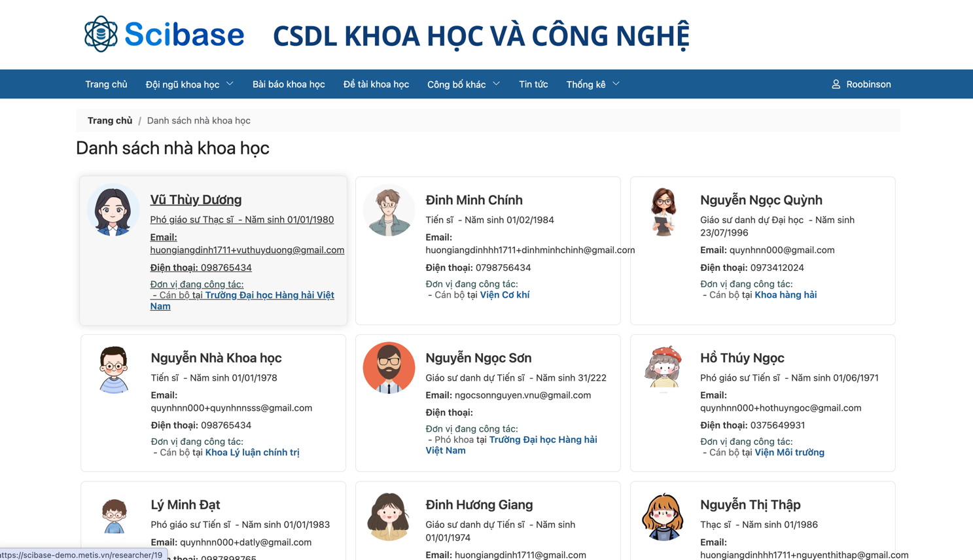
Task: Click the Scibase logo text
Action: (x=185, y=34)
